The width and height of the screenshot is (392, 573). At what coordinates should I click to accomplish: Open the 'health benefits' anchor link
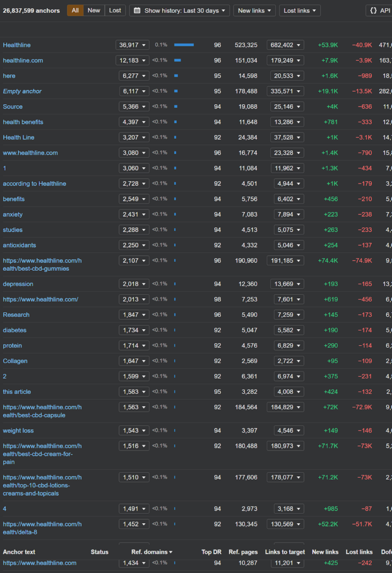tap(23, 121)
